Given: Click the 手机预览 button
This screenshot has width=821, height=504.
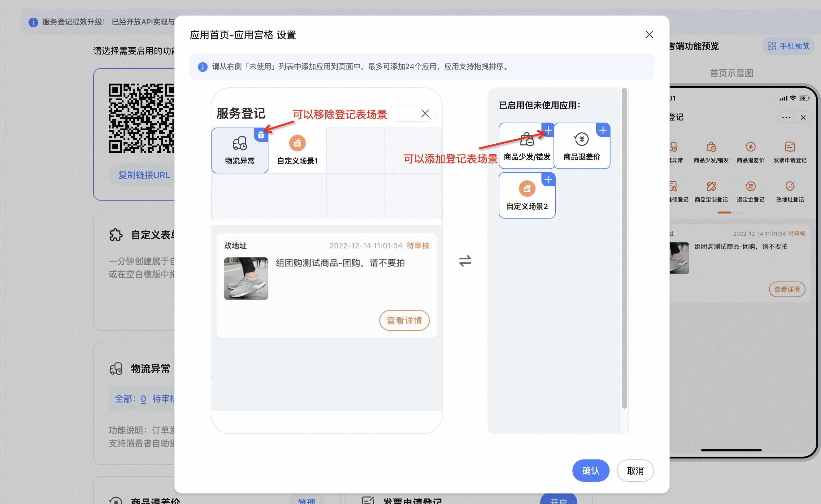Looking at the screenshot, I should point(788,46).
